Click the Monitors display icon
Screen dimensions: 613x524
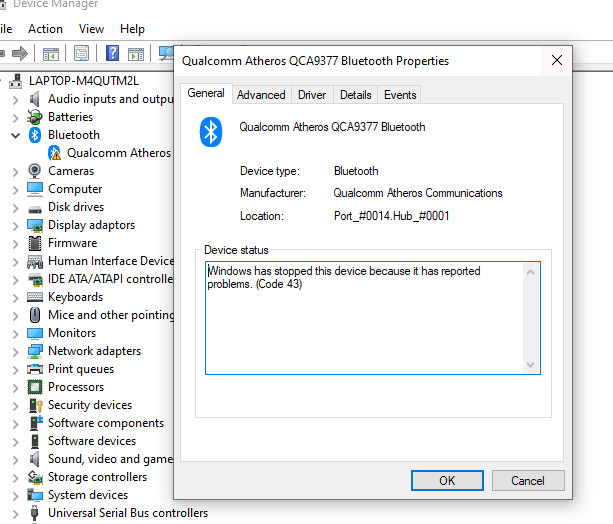(x=35, y=333)
